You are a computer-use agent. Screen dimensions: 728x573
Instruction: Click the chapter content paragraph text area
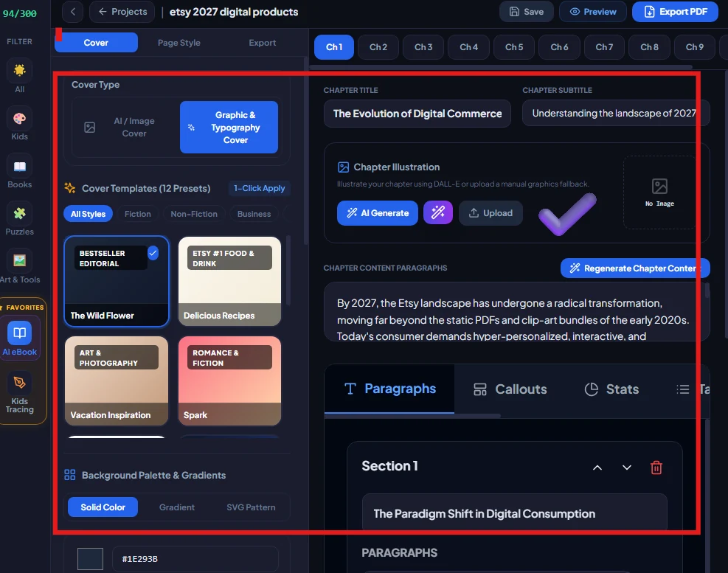[x=516, y=312]
